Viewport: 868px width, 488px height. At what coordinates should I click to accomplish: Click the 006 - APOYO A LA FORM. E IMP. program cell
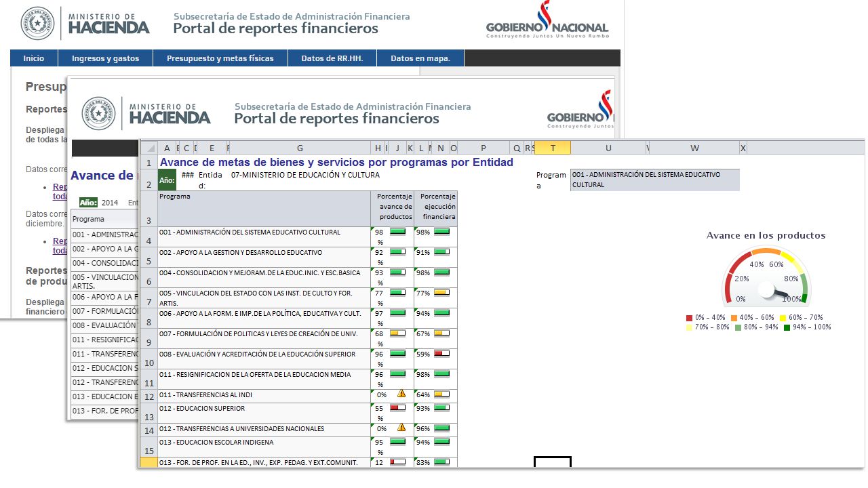[264, 318]
